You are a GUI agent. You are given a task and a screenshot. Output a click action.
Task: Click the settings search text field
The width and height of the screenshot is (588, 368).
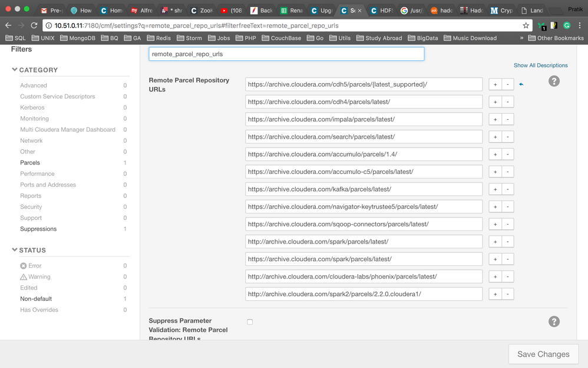pyautogui.click(x=286, y=54)
